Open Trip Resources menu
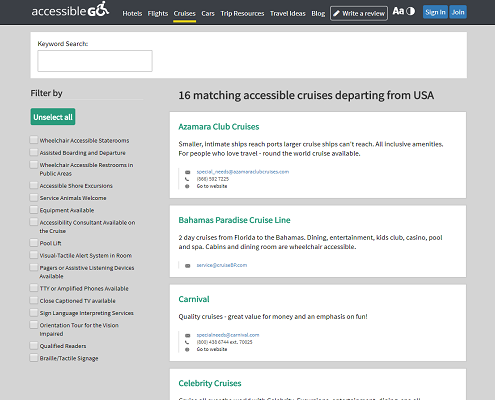This screenshot has width=495, height=400. tap(242, 14)
